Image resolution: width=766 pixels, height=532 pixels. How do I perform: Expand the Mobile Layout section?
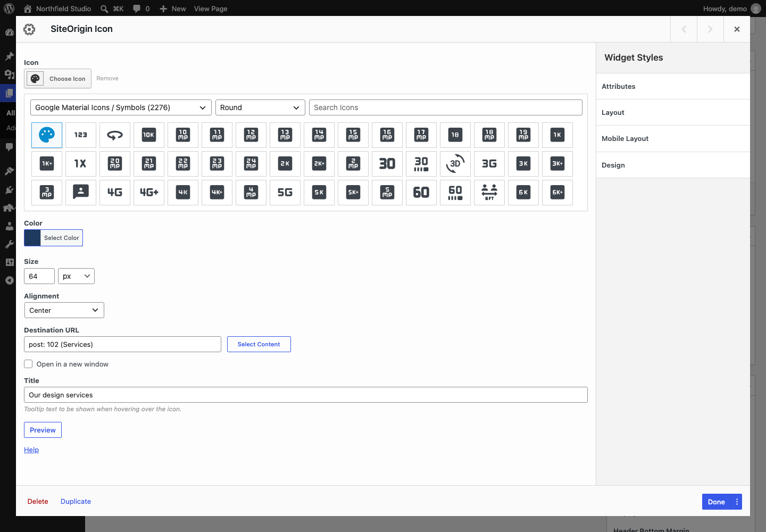point(673,139)
